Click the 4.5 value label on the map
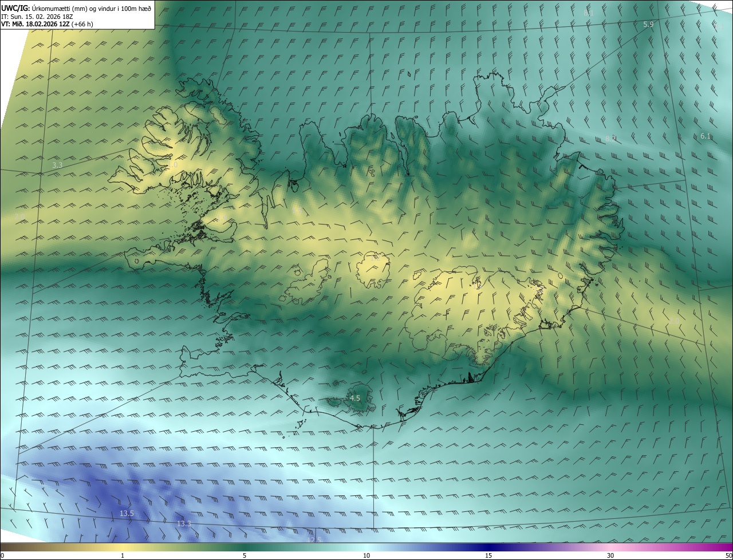Viewport: 733px width, 560px height. (x=355, y=398)
